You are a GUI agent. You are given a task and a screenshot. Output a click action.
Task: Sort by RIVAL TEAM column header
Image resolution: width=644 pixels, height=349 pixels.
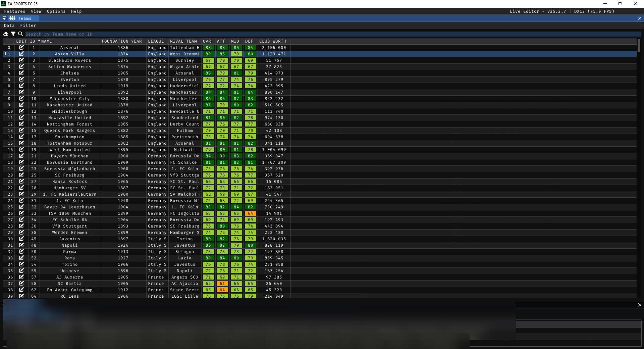(183, 41)
